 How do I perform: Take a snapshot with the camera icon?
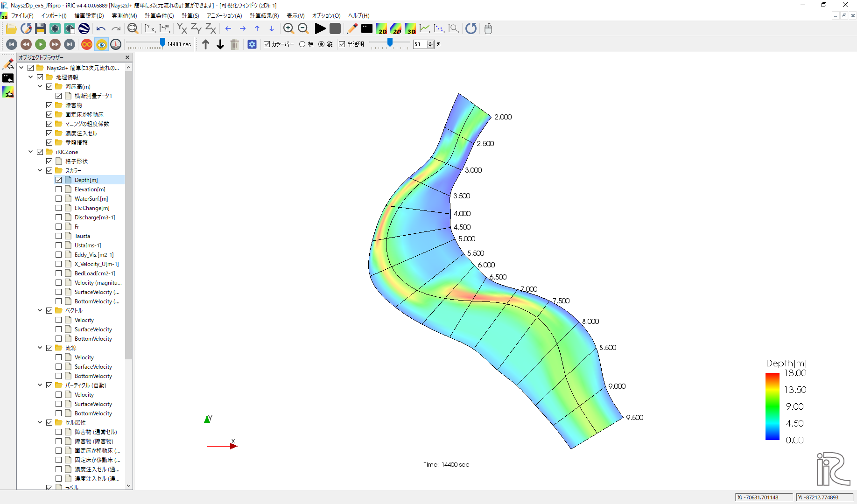click(x=55, y=28)
